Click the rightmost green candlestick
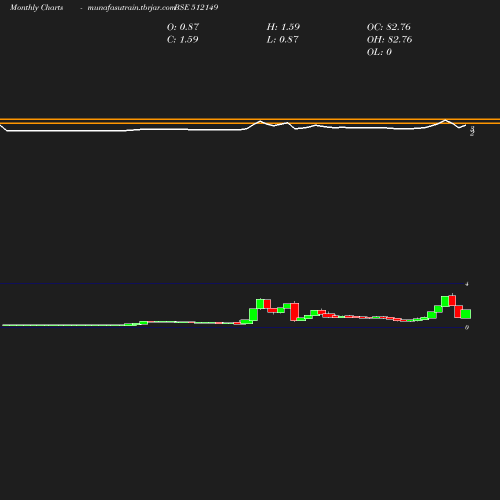This screenshot has width=500, height=500. click(x=466, y=314)
